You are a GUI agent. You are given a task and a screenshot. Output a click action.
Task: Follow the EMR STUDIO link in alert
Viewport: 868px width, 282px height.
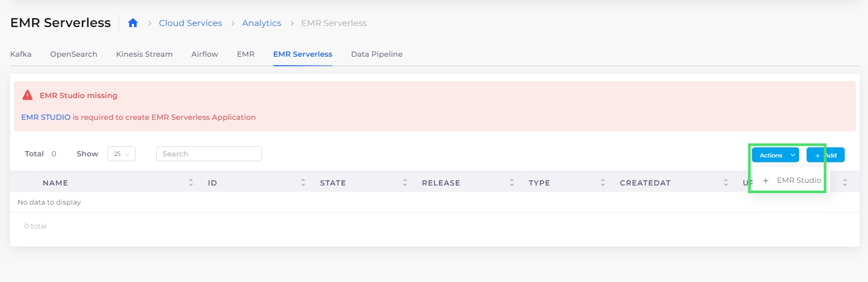click(46, 117)
